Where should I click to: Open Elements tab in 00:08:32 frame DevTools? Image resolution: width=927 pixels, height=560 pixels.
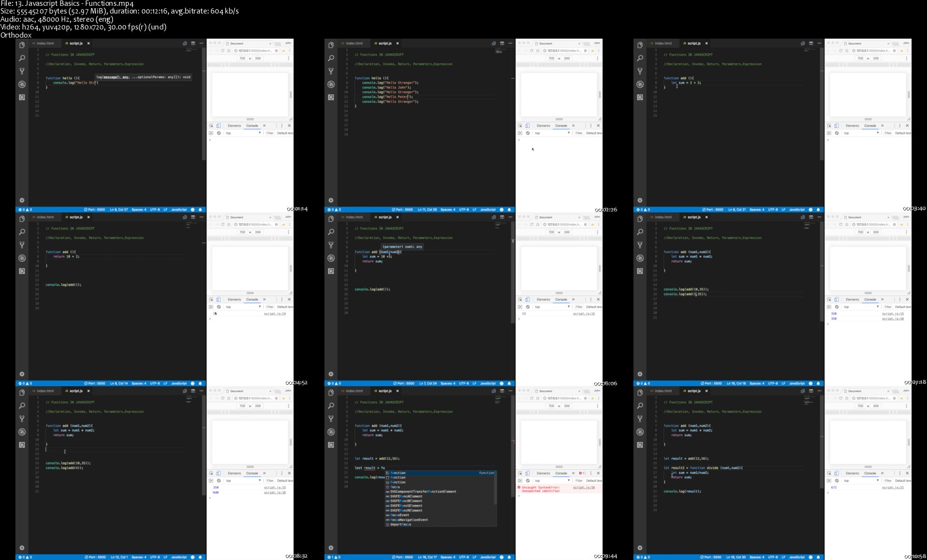coord(234,473)
